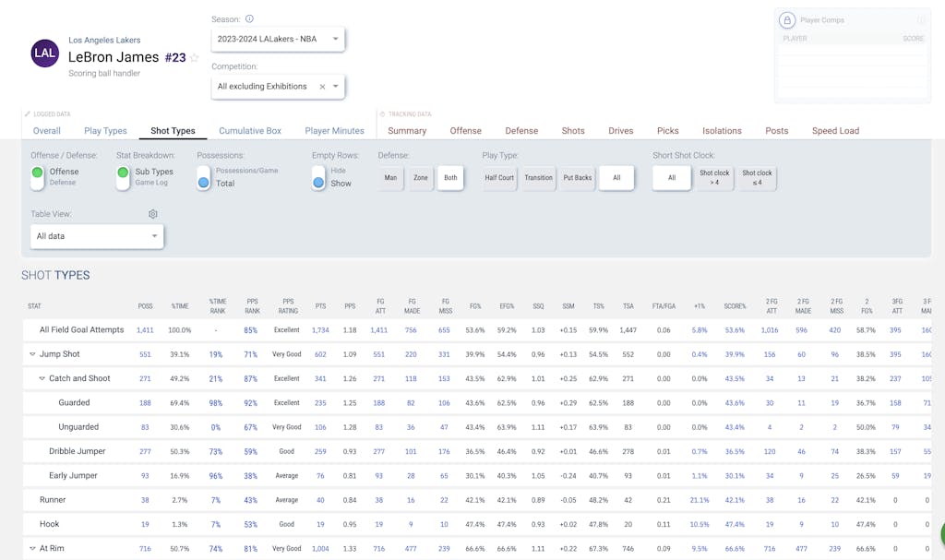945x560 pixels.
Task: Click the Player Comps lock icon
Action: tap(787, 20)
